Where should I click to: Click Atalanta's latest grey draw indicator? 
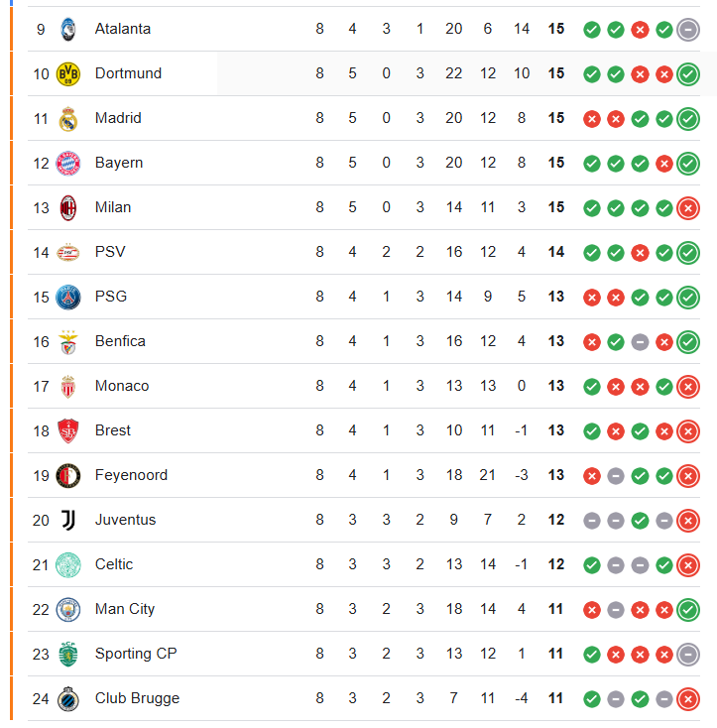(688, 30)
